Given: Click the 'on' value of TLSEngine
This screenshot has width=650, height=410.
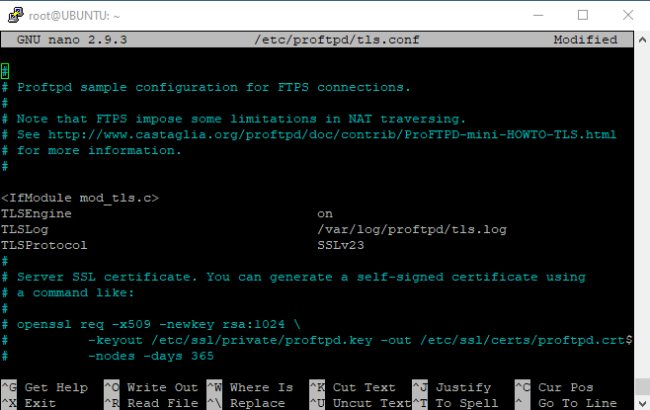Looking at the screenshot, I should tap(325, 214).
